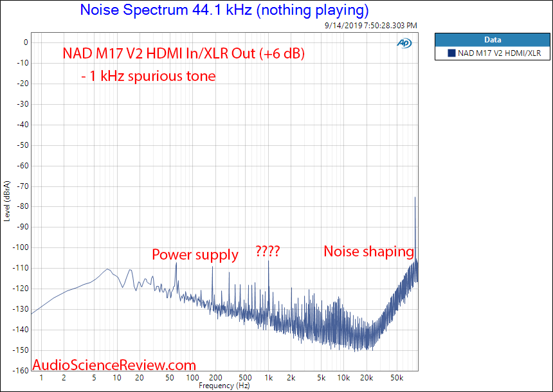Screen dimensions: 553x392
Task: Select the Noise Spectrum 44.1 kHz chart title
Action: [x=224, y=10]
